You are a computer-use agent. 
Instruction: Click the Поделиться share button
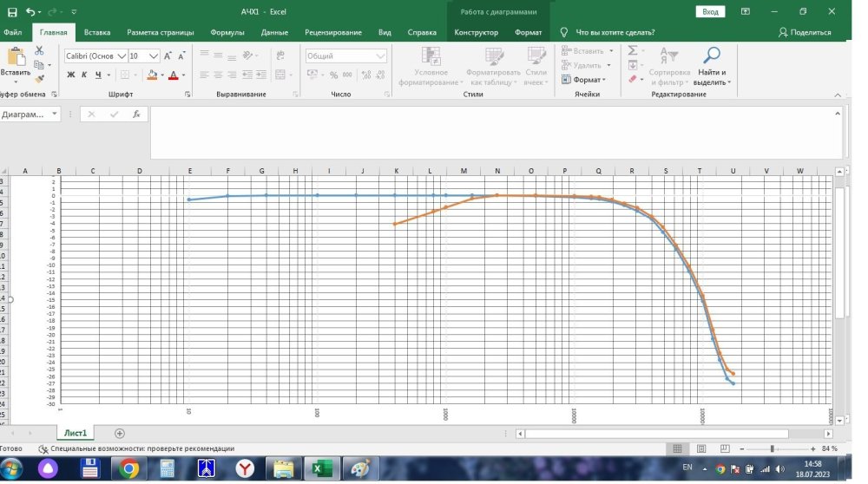point(805,32)
